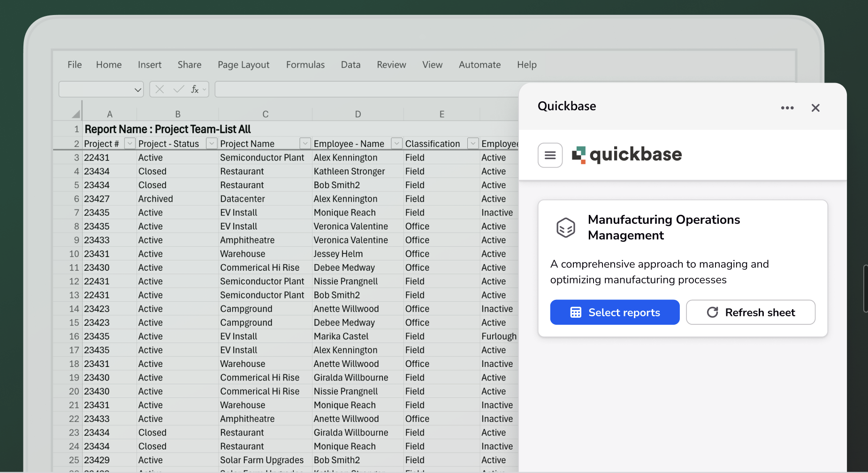The height and width of the screenshot is (473, 868).
Task: Open the Project # filter dropdown
Action: point(130,144)
